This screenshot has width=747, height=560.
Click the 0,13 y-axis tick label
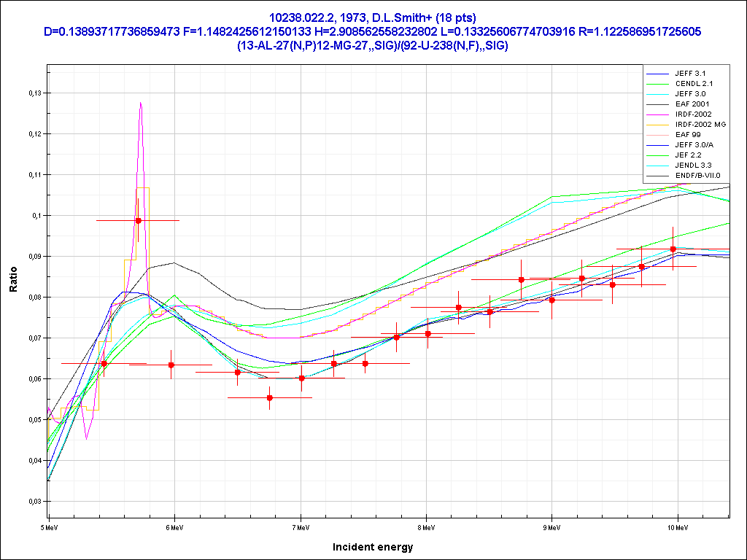click(35, 93)
